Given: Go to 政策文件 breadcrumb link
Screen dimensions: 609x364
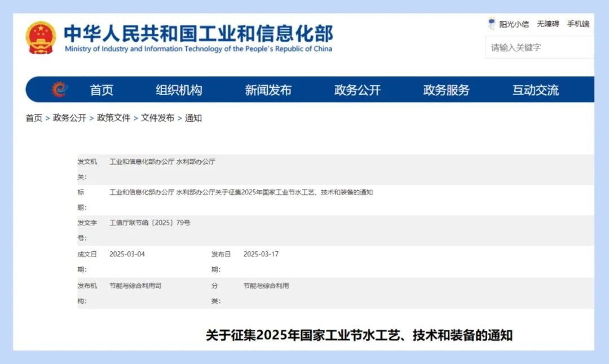Looking at the screenshot, I should point(113,118).
